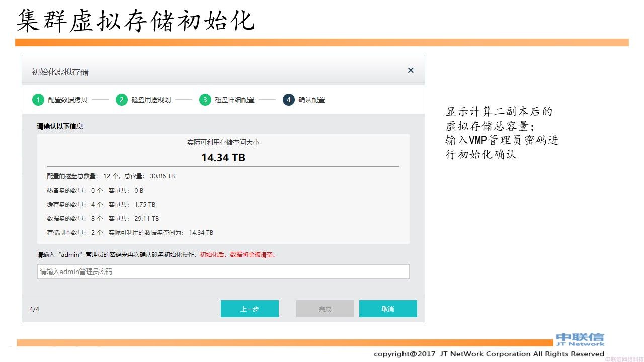Viewport: 644px width, 362px height.
Task: Click the 存储副本数量 row
Action: [x=130, y=233]
